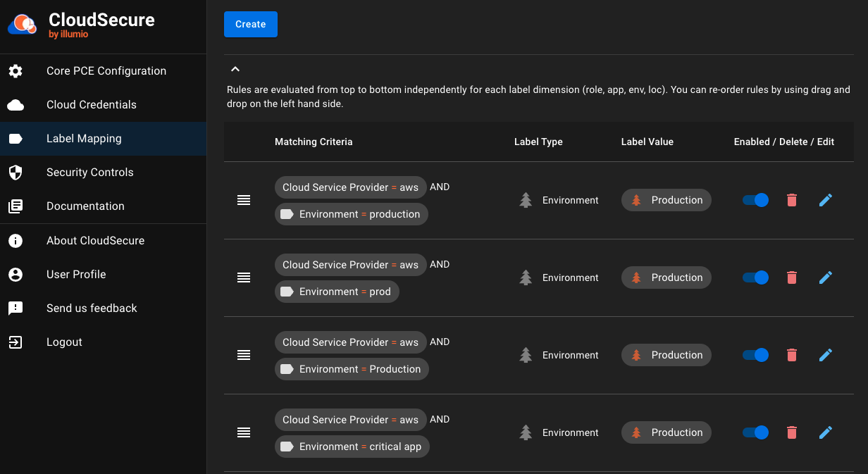Select Cloud Credentials in the sidebar menu
Image resolution: width=868 pixels, height=474 pixels.
click(91, 104)
